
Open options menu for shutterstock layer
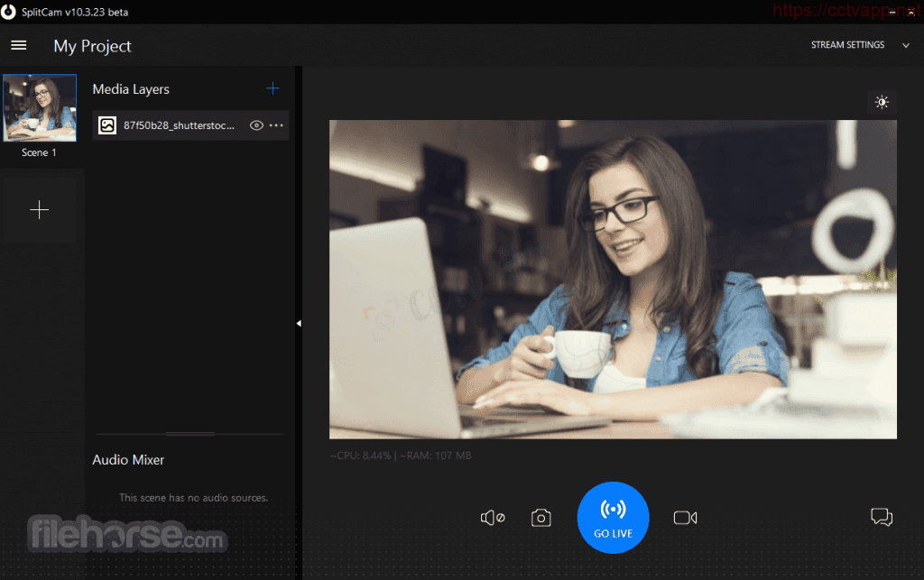(x=276, y=125)
